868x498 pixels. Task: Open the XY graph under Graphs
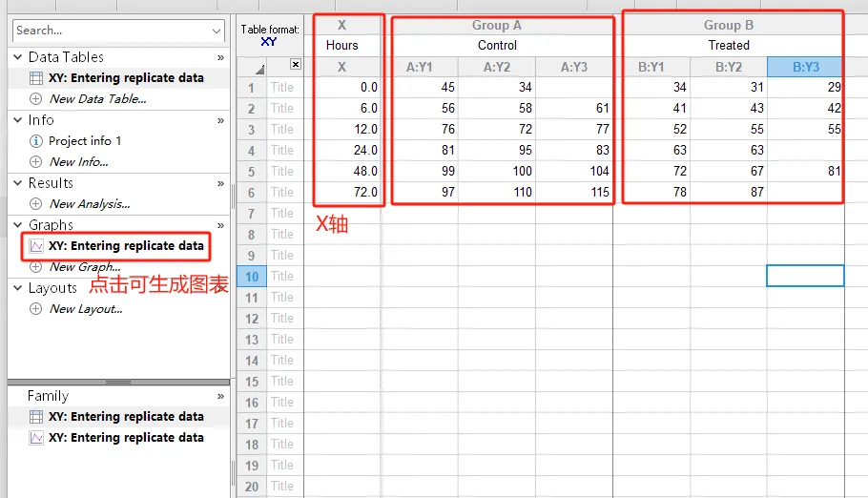tap(125, 246)
